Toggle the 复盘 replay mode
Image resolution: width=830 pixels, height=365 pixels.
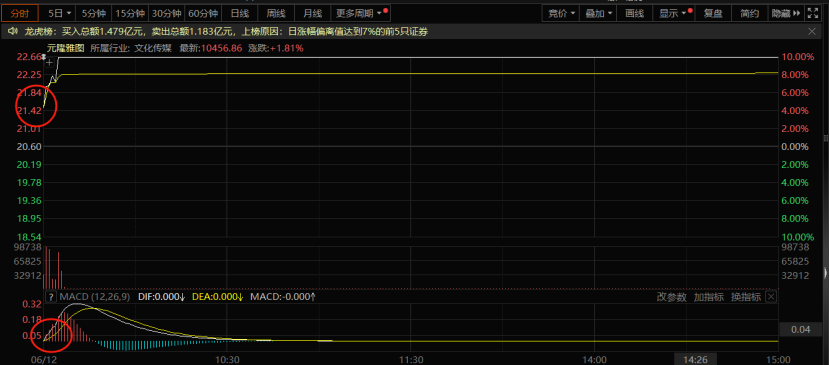(x=713, y=13)
